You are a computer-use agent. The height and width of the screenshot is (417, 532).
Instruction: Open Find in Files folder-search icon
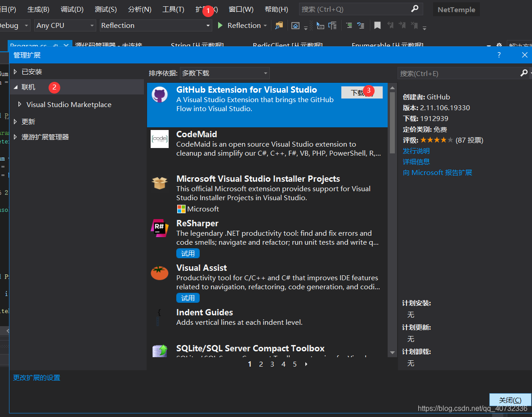tap(279, 26)
